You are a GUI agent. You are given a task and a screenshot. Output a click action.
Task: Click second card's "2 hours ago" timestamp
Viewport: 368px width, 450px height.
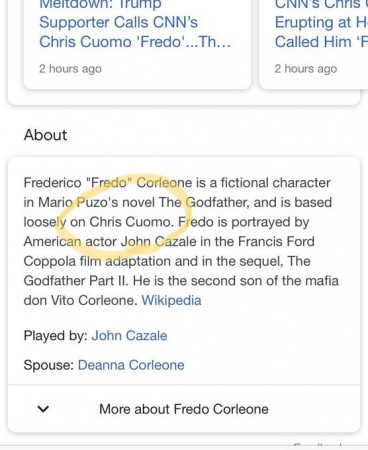(306, 69)
